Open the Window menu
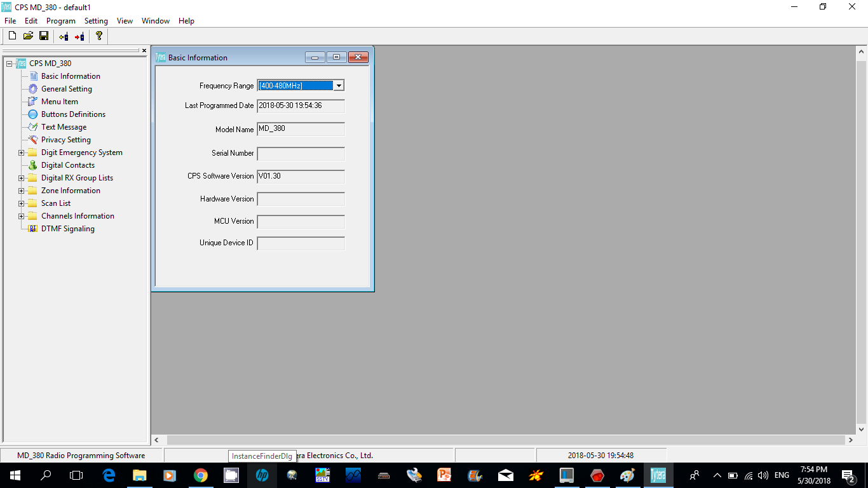 pos(156,21)
